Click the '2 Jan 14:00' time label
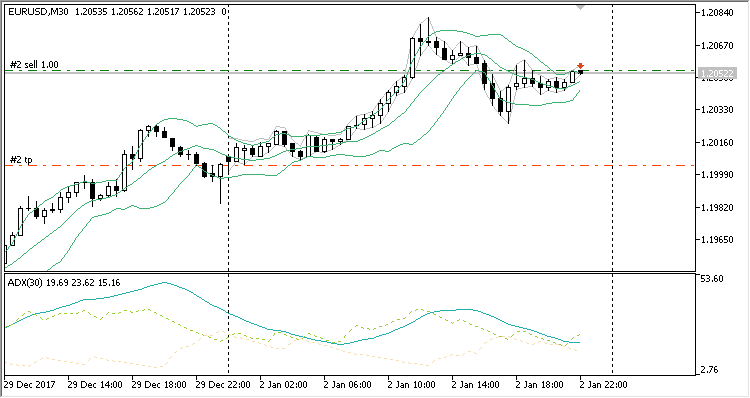The width and height of the screenshot is (750, 398). click(476, 385)
